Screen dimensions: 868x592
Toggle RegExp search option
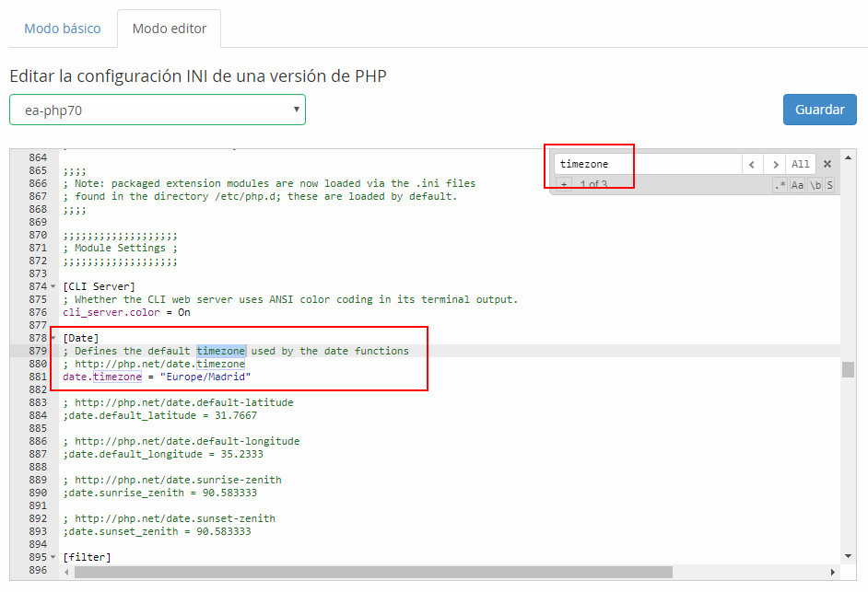pyautogui.click(x=780, y=185)
